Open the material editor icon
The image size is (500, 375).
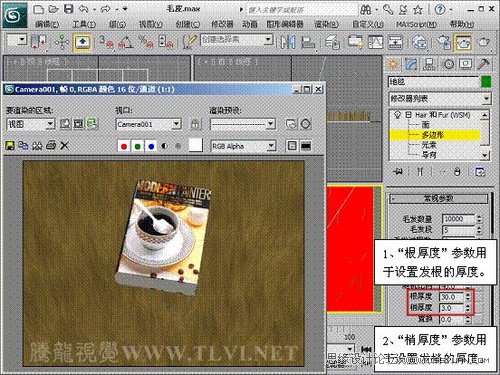(419, 42)
